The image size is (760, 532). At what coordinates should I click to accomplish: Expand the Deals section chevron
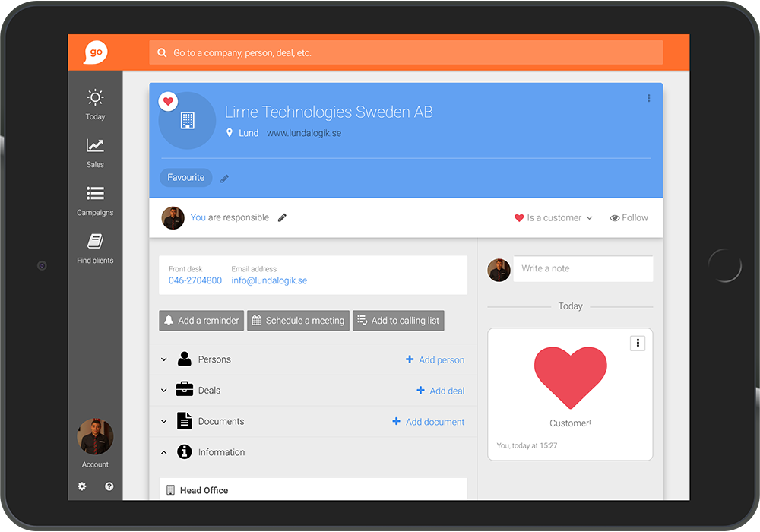164,391
